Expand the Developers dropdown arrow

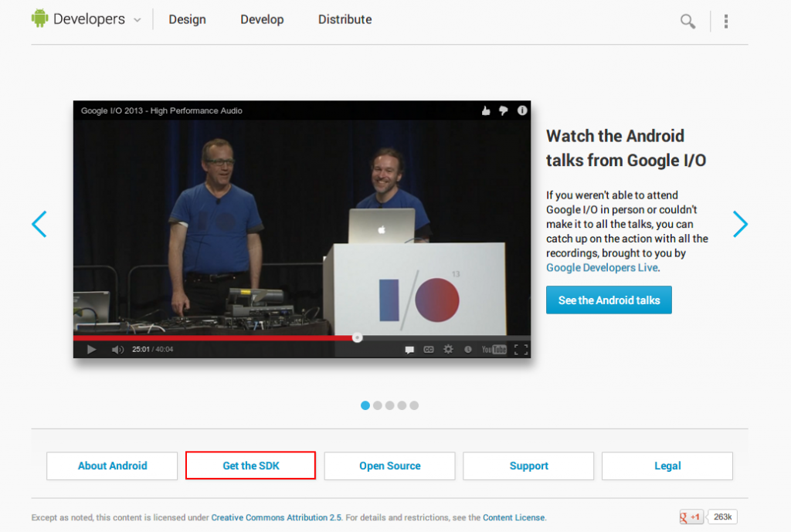(137, 21)
